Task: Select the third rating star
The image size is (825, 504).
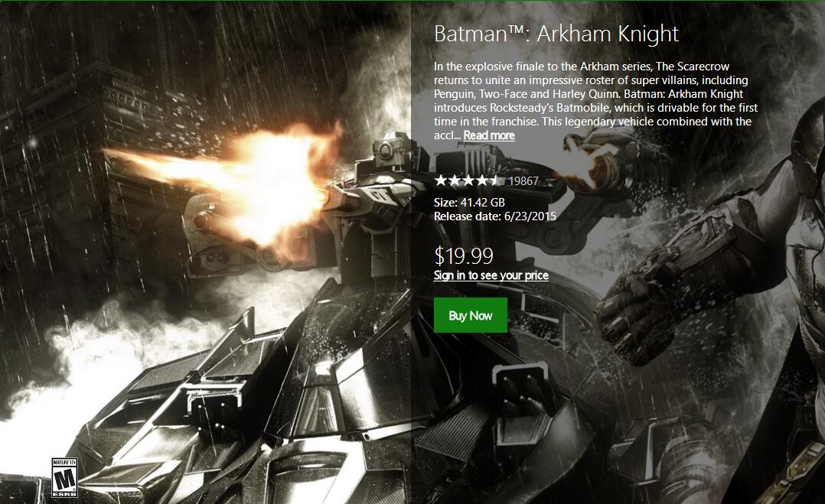Action: click(468, 180)
